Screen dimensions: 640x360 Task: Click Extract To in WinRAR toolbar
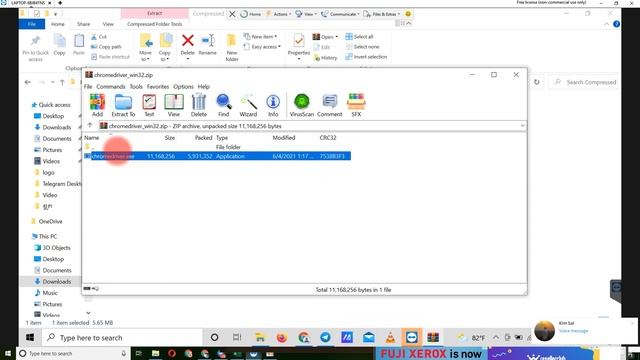click(123, 105)
